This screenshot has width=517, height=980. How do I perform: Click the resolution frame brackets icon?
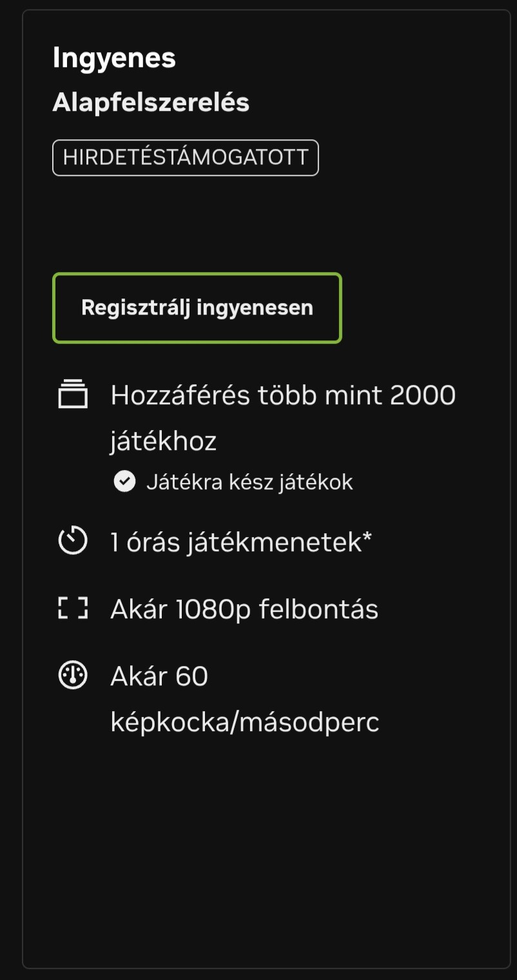point(73,608)
